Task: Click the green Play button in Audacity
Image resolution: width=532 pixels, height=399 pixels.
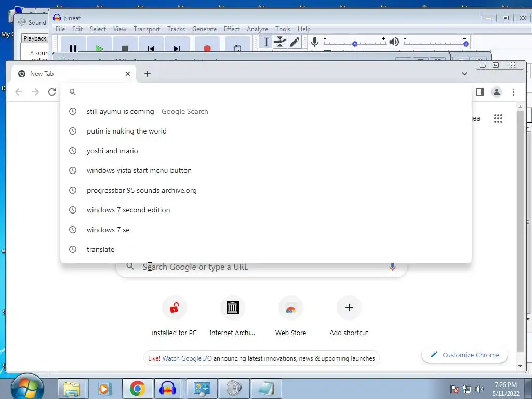Action: pyautogui.click(x=99, y=46)
